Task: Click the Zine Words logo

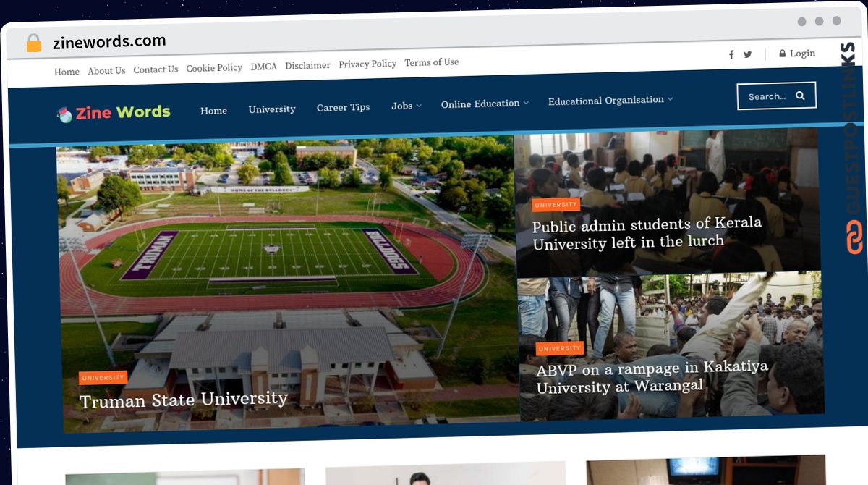Action: 114,112
